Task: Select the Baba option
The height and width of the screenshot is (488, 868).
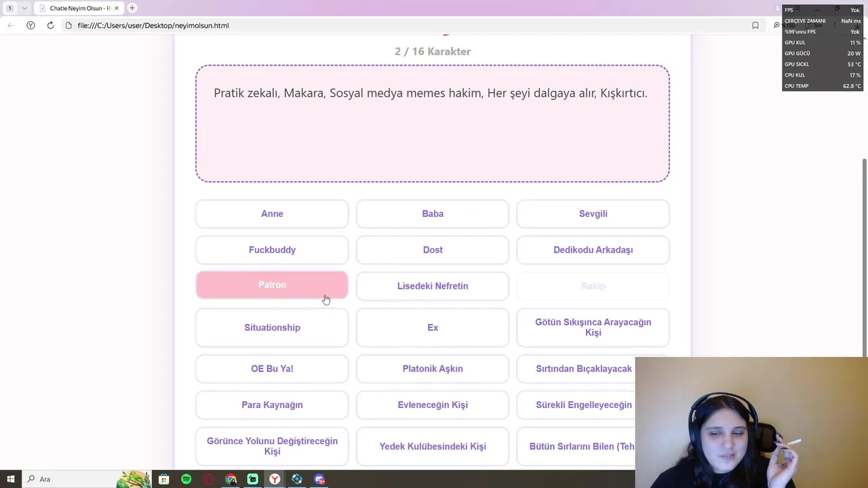Action: [433, 213]
